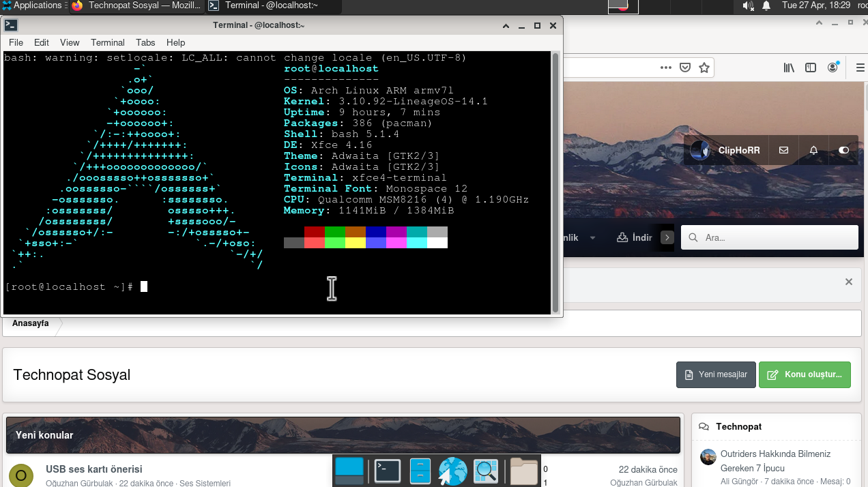Click the Firefox window roll-up arrow
This screenshot has height=487, width=868.
[x=820, y=23]
